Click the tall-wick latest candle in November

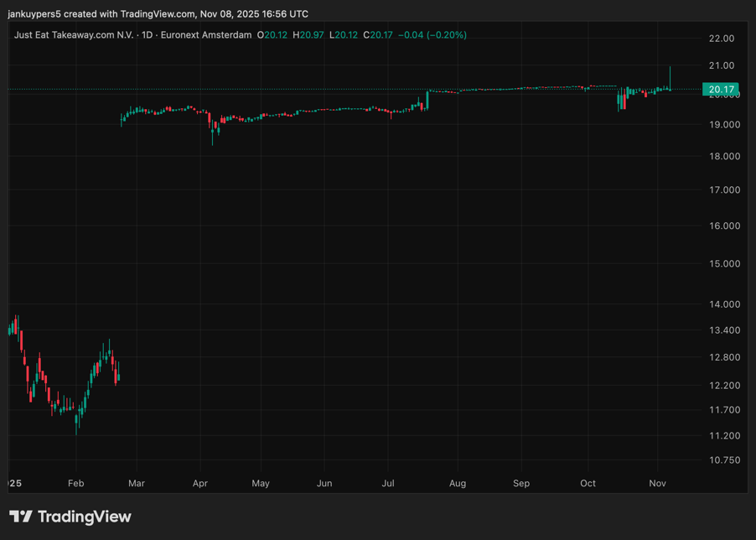pos(670,79)
